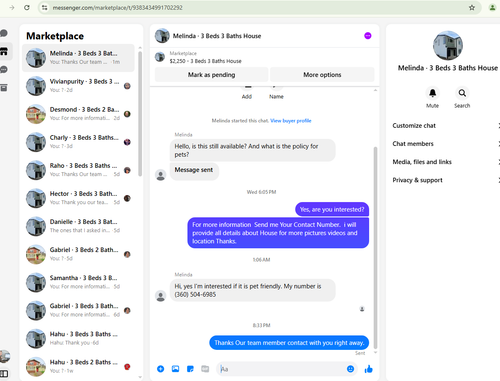Go forward in browser toolbar
Image resolution: width=500 pixels, height=381 pixels.
click(x=12, y=7)
